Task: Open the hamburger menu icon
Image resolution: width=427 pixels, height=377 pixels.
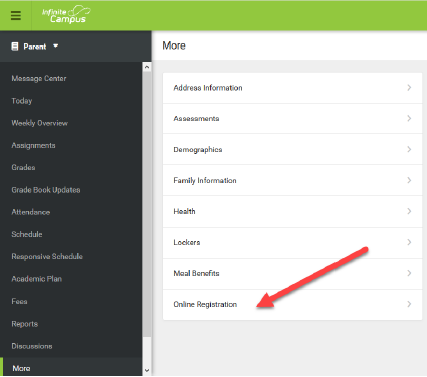Action: pos(16,15)
